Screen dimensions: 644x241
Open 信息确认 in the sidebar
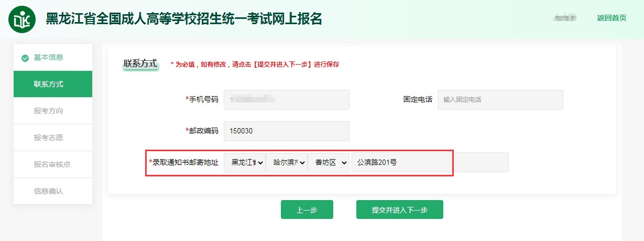point(53,192)
